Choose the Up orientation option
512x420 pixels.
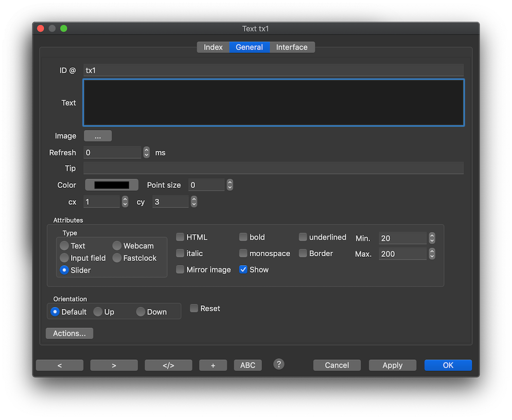point(98,312)
